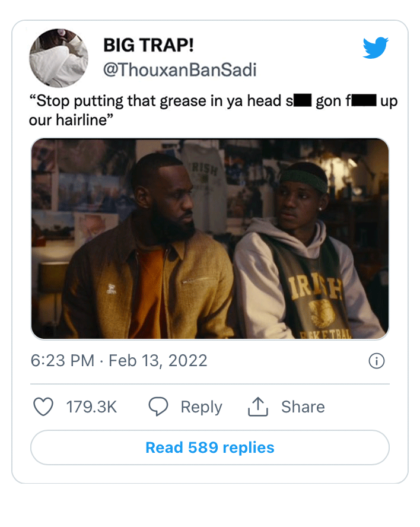Open BIG TRAP! round profile avatar

click(59, 58)
